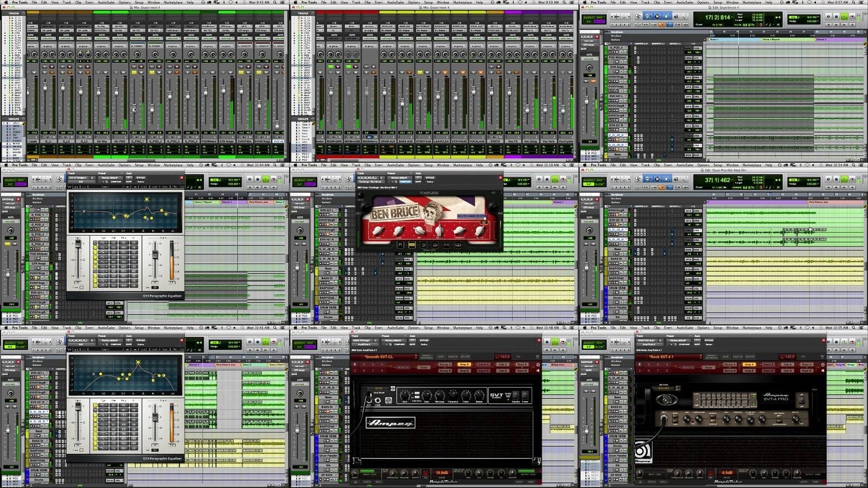The width and height of the screenshot is (868, 488).
Task: Click the round Ampeg badge on bottom-right cabinet
Action: click(642, 451)
